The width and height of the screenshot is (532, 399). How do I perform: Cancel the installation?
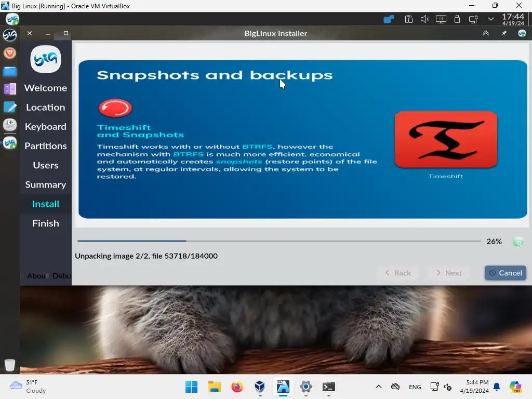[x=505, y=273]
